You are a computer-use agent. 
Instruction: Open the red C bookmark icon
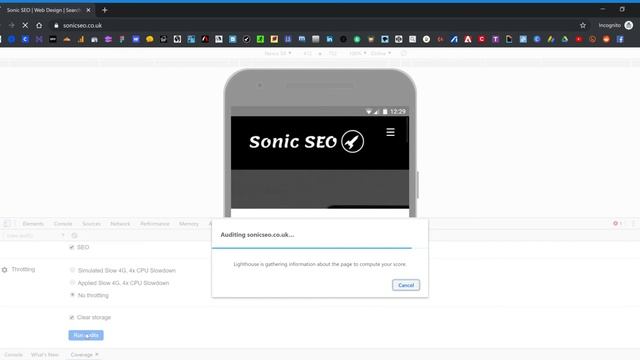pyautogui.click(x=482, y=39)
